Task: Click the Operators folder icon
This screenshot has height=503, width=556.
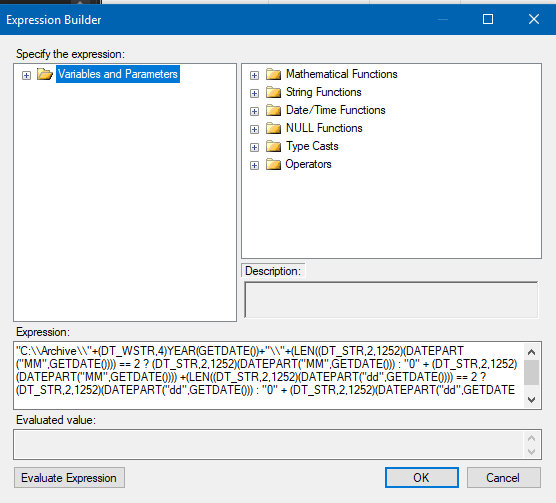Action: [273, 164]
